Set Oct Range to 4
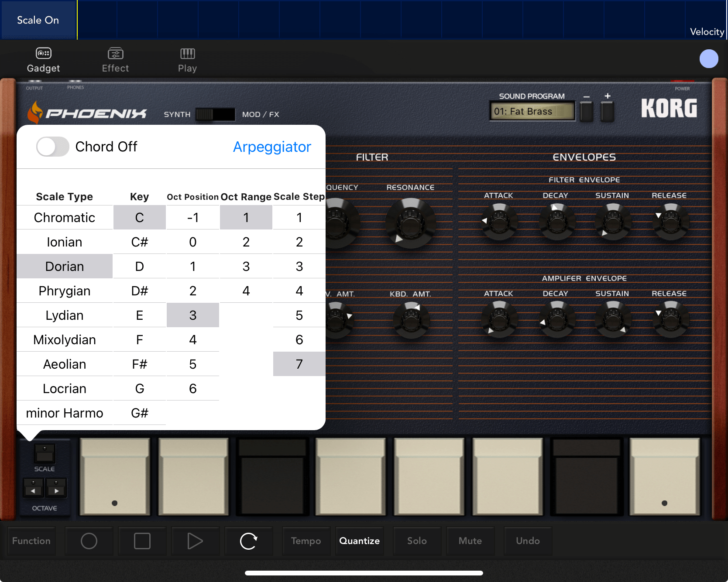 [246, 291]
